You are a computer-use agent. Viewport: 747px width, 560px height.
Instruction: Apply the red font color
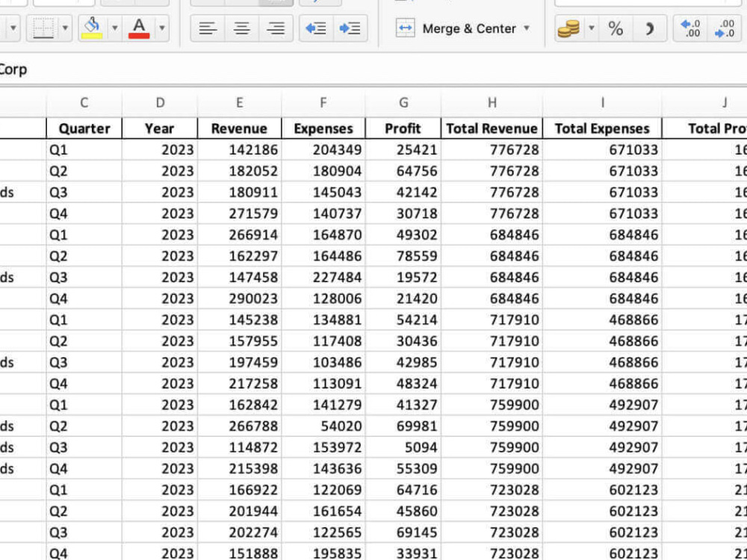[x=139, y=28]
